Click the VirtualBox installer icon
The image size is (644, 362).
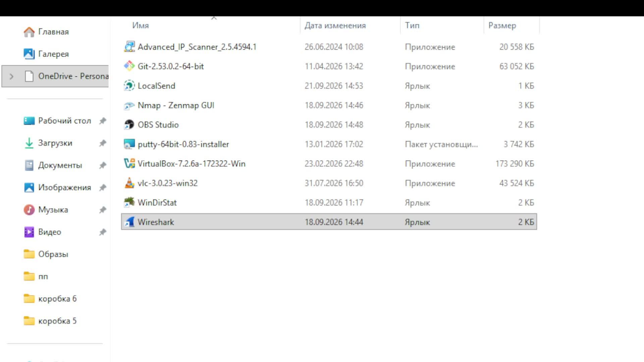click(x=129, y=164)
